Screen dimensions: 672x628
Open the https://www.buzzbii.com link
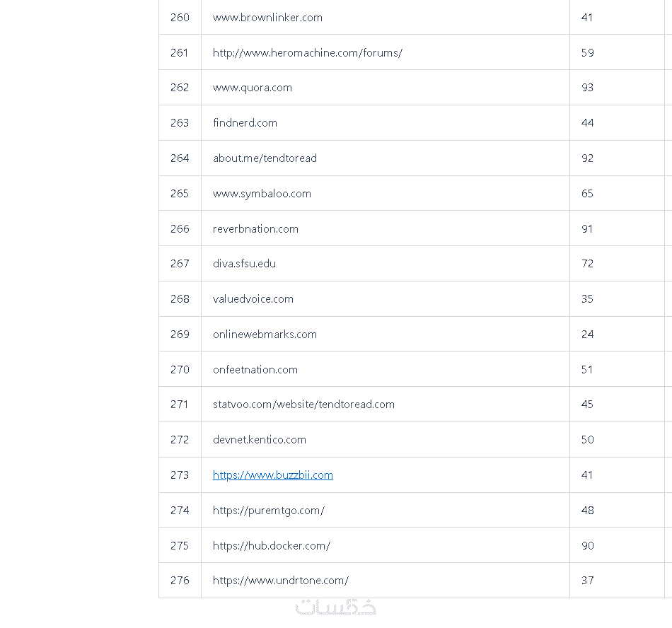coord(272,475)
